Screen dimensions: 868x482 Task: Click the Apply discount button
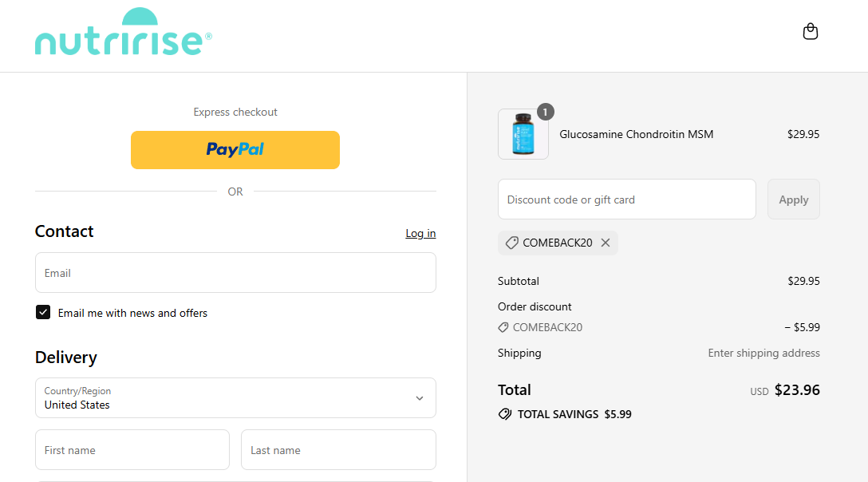point(793,200)
